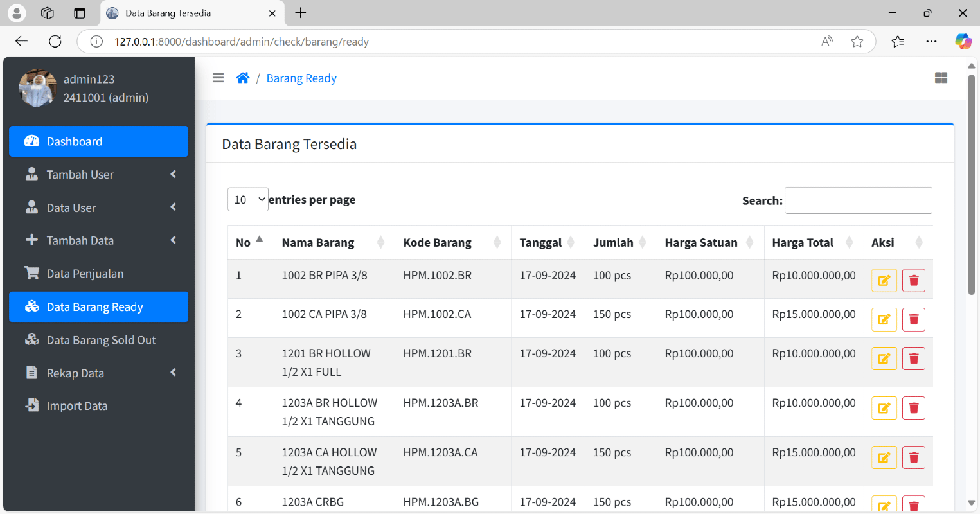Refresh the browser page

[55, 41]
